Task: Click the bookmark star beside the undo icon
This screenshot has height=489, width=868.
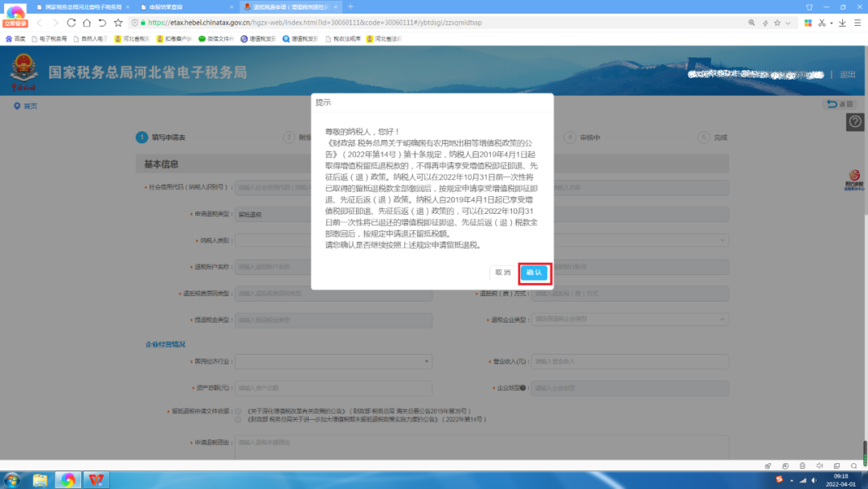Action: (118, 23)
